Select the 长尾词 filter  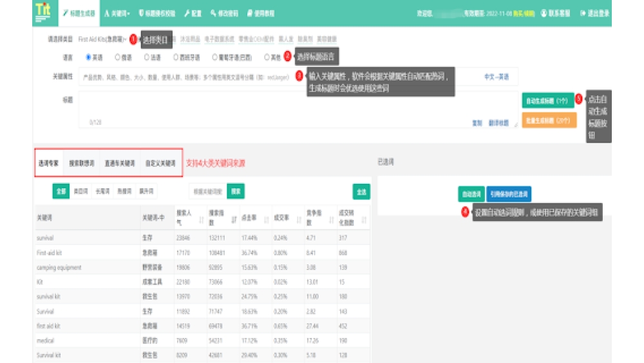102,191
